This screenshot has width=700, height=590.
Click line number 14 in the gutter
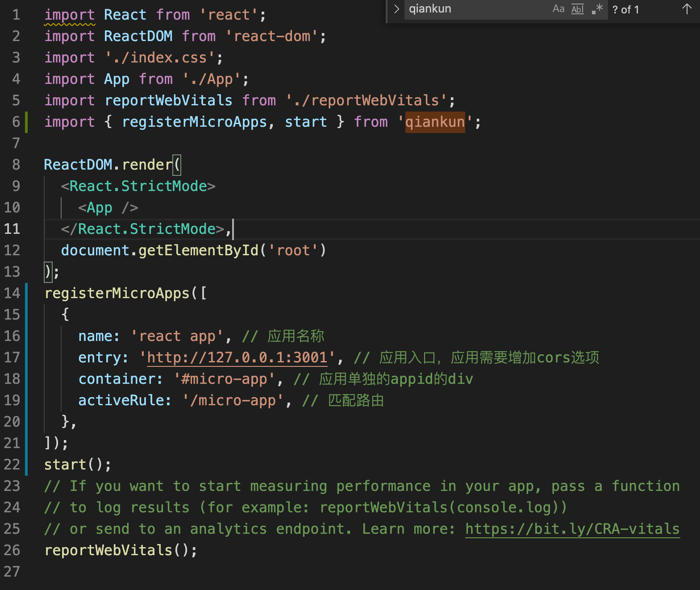point(12,293)
